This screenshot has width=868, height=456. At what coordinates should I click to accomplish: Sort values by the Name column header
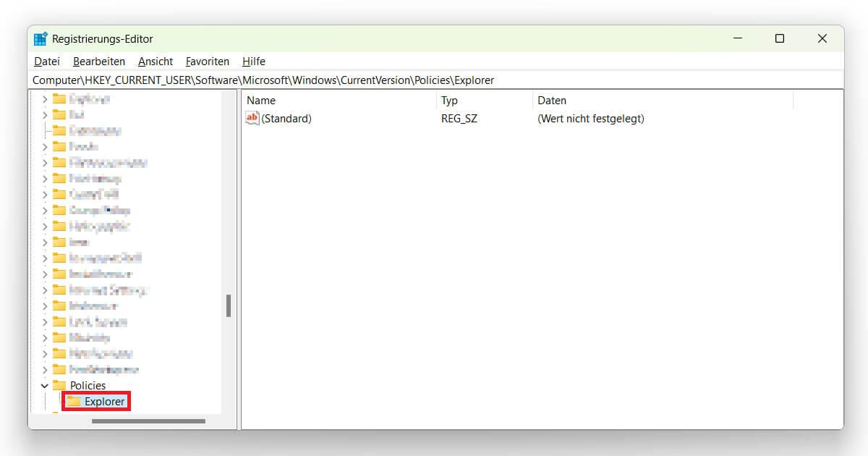pyautogui.click(x=263, y=100)
